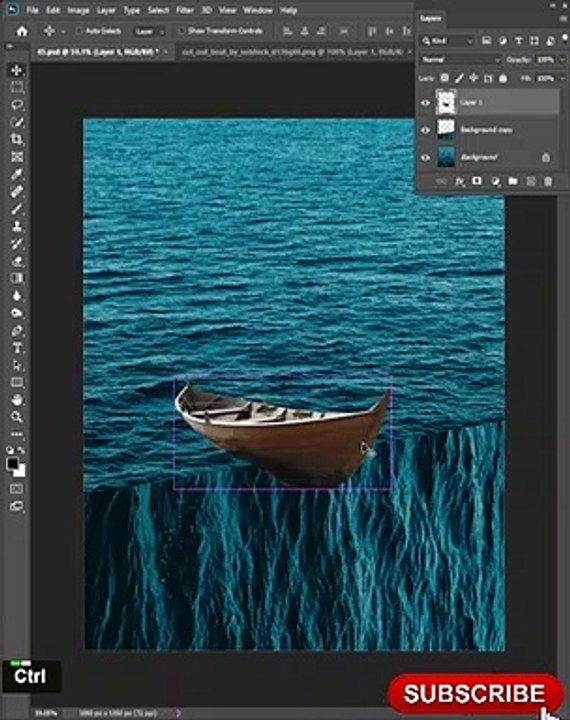Toggle Quick Mask mode icon
Screen dimensions: 570x720
click(17, 489)
